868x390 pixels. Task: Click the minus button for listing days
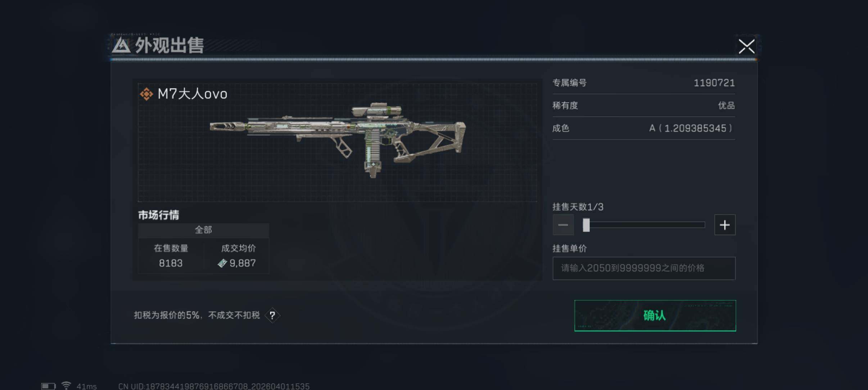click(563, 225)
